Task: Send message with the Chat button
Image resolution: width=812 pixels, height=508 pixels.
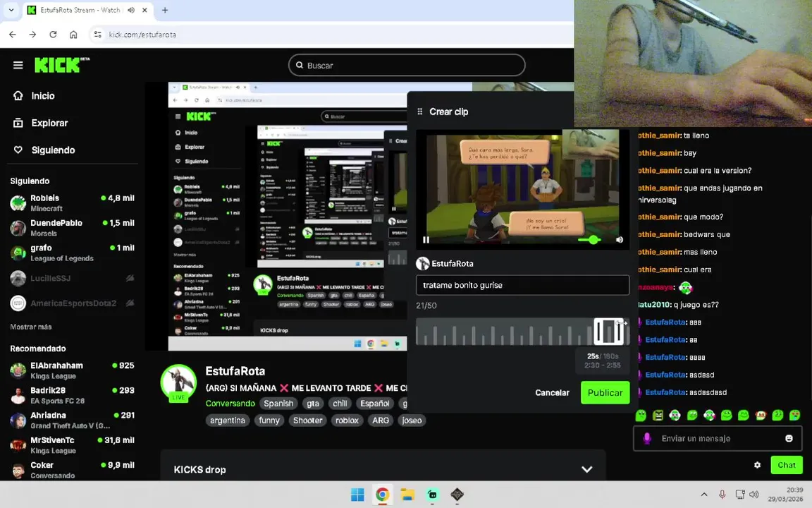Action: [x=786, y=465]
